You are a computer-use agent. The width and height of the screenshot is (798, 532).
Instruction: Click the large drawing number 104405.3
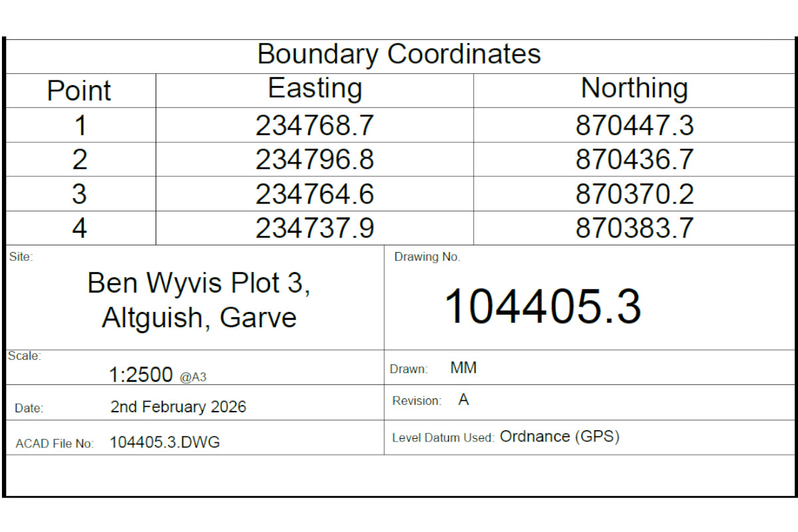click(x=542, y=307)
